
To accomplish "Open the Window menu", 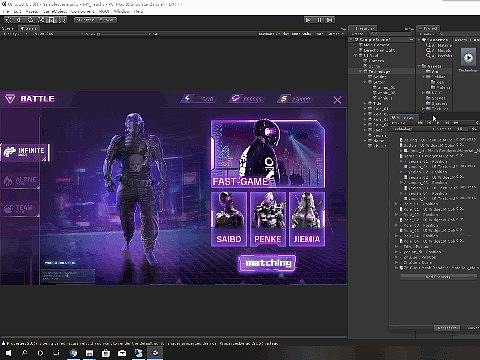I will click(121, 11).
